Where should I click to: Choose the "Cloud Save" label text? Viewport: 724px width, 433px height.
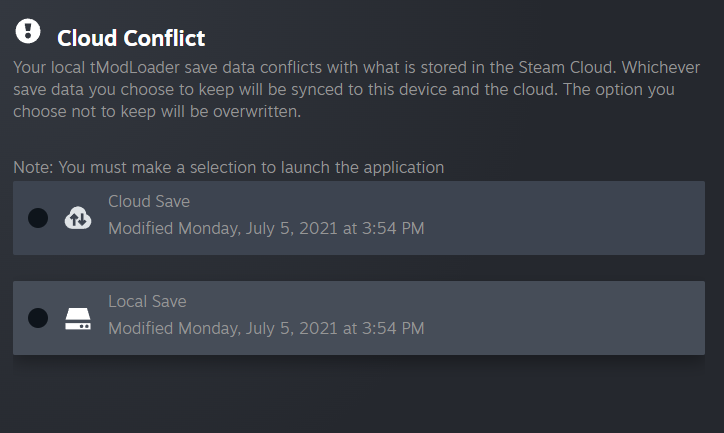(148, 201)
